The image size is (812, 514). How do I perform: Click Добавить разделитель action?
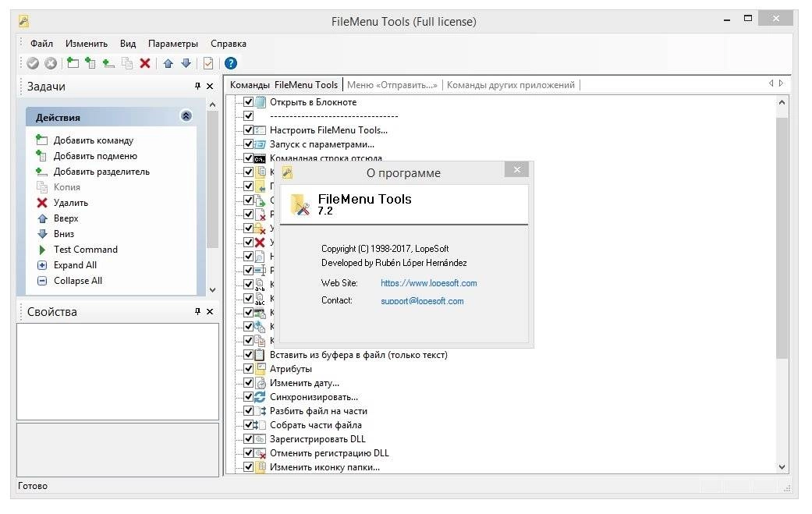point(101,172)
